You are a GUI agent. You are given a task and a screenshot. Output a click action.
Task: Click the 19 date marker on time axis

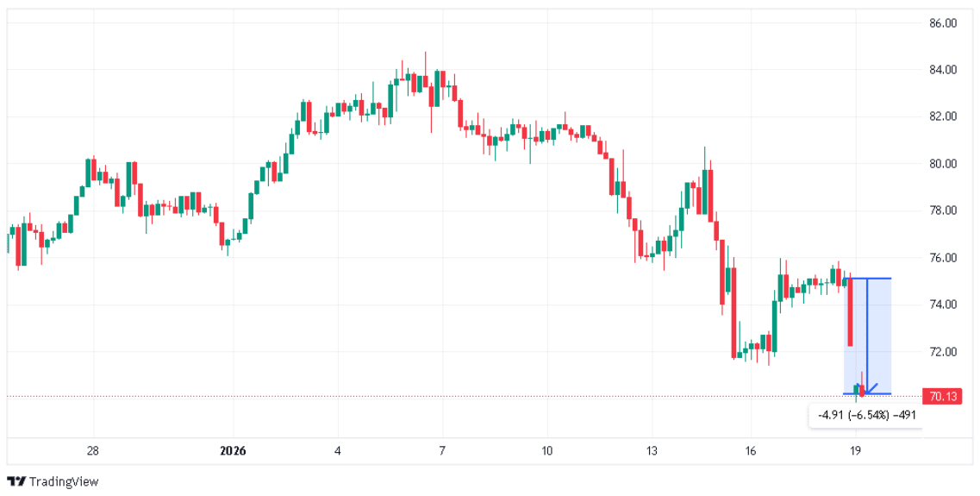point(855,450)
